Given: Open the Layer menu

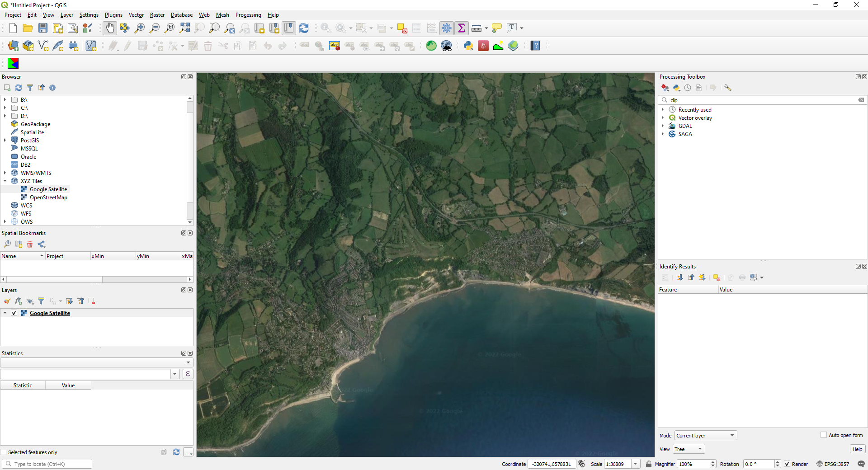Looking at the screenshot, I should coord(67,15).
